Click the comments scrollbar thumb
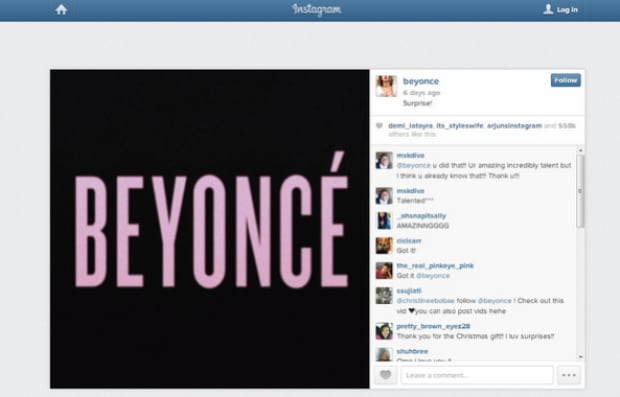Screen dimensions: 620x397 click(580, 191)
